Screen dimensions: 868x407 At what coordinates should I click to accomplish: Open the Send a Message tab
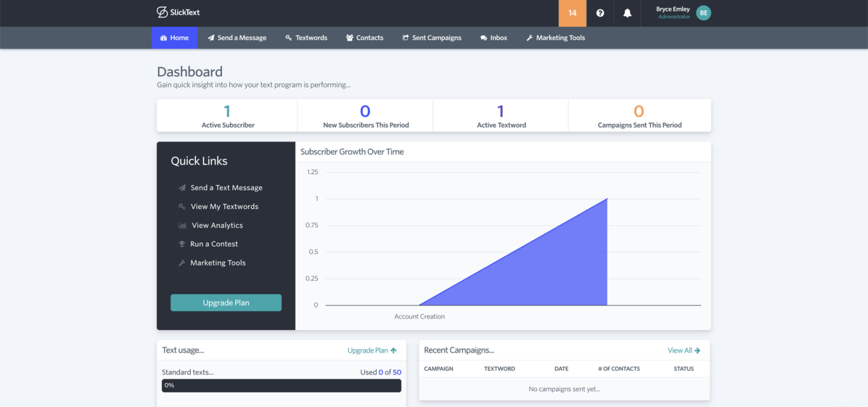(x=237, y=38)
